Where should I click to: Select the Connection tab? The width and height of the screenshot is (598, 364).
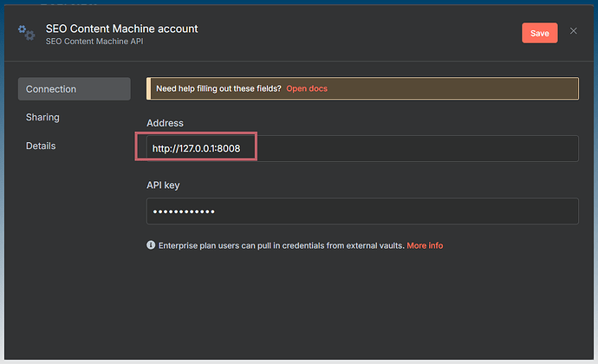point(75,89)
